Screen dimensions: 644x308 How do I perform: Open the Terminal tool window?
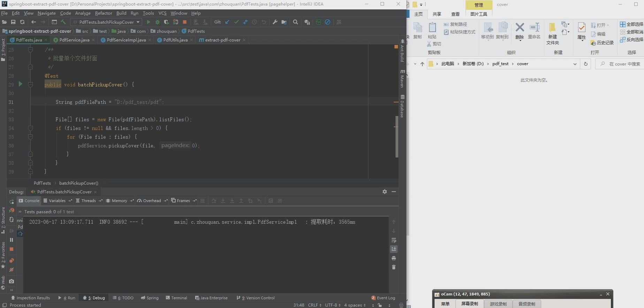[x=176, y=298]
